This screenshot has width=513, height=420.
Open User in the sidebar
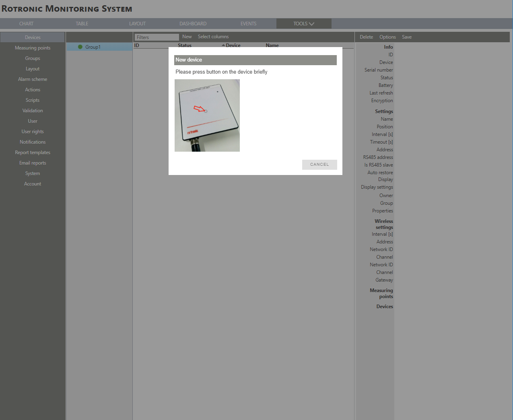point(33,121)
